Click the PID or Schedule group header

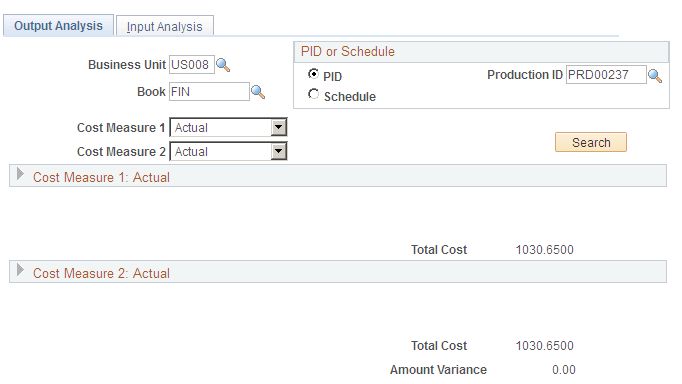click(481, 52)
